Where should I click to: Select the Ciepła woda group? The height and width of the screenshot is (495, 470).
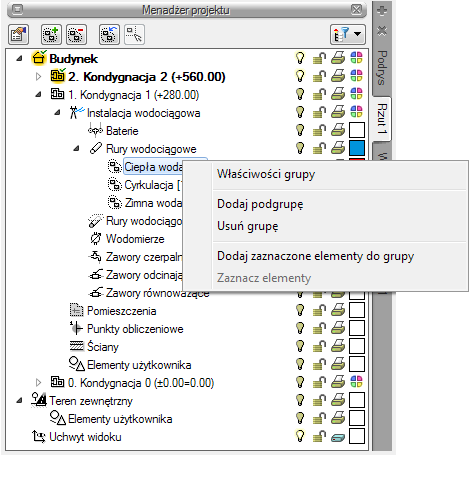click(x=153, y=167)
